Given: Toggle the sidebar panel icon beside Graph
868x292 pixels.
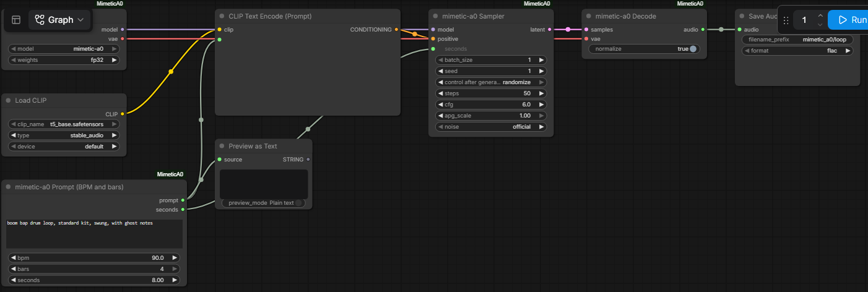Looking at the screenshot, I should pos(16,20).
